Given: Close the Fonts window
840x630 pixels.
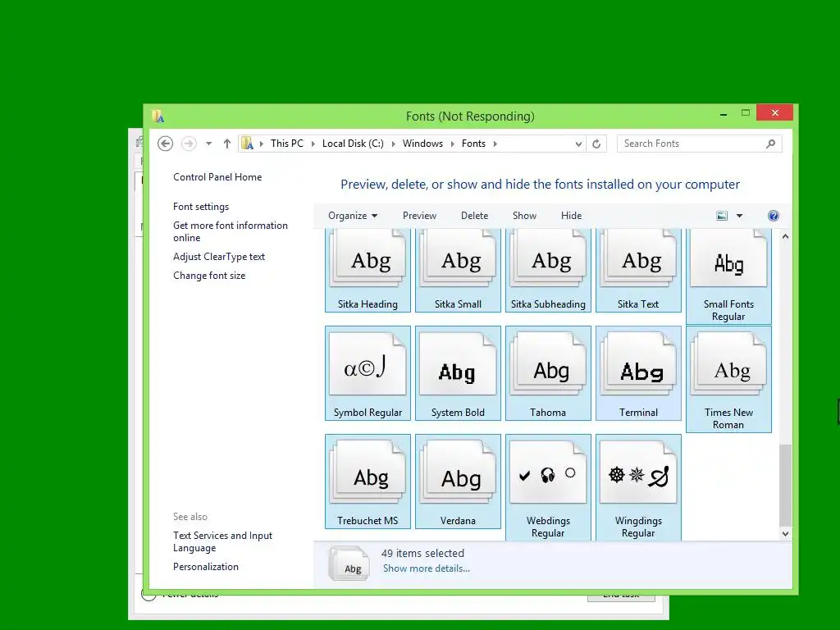Looking at the screenshot, I should (x=774, y=112).
